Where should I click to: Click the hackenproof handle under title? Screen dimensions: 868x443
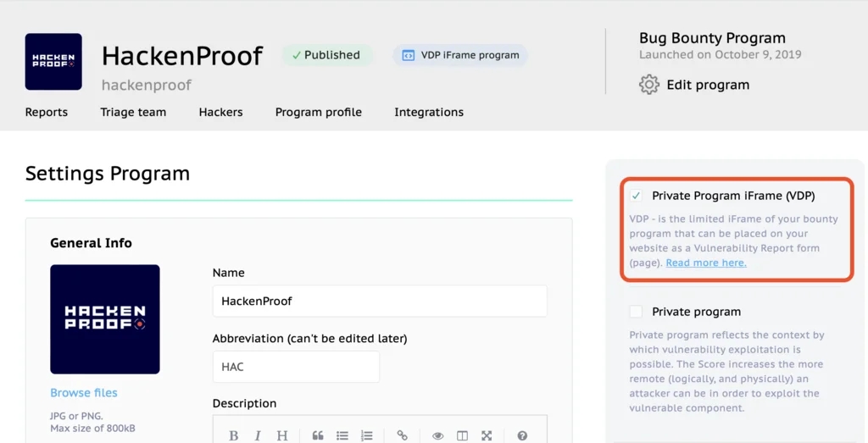click(146, 86)
